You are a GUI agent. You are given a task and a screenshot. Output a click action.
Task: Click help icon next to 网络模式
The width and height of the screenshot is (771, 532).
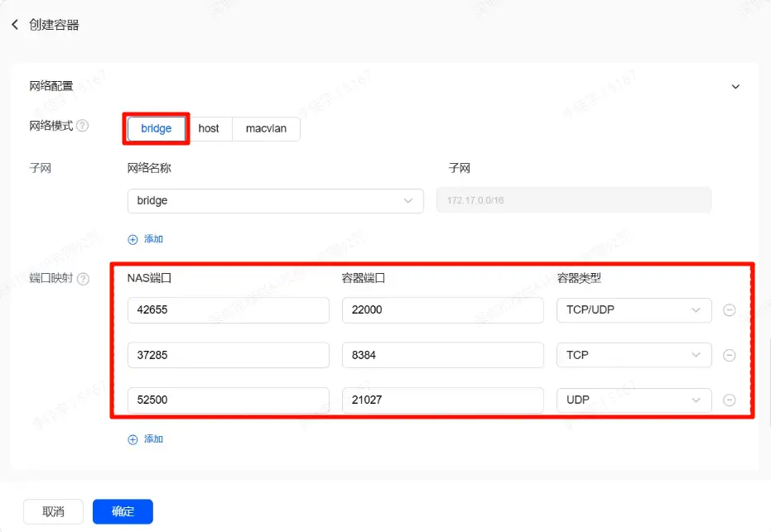click(x=83, y=127)
